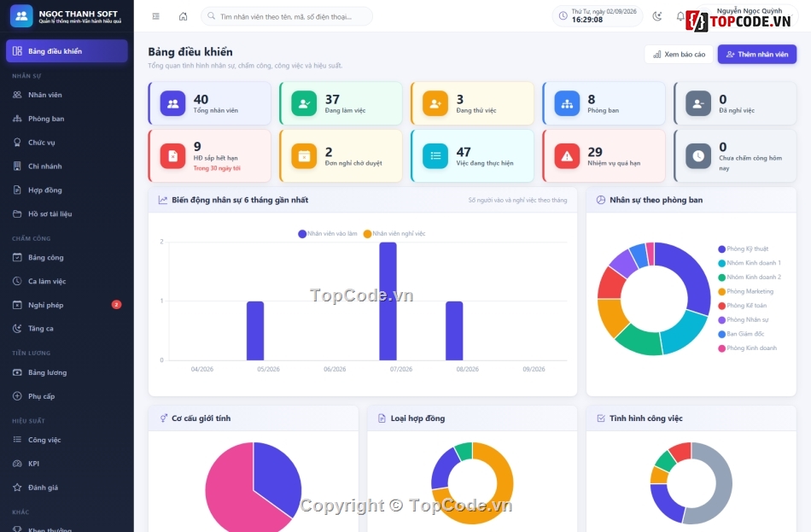
Task: Click the Việc đang thực hiện card icon
Action: (x=435, y=155)
